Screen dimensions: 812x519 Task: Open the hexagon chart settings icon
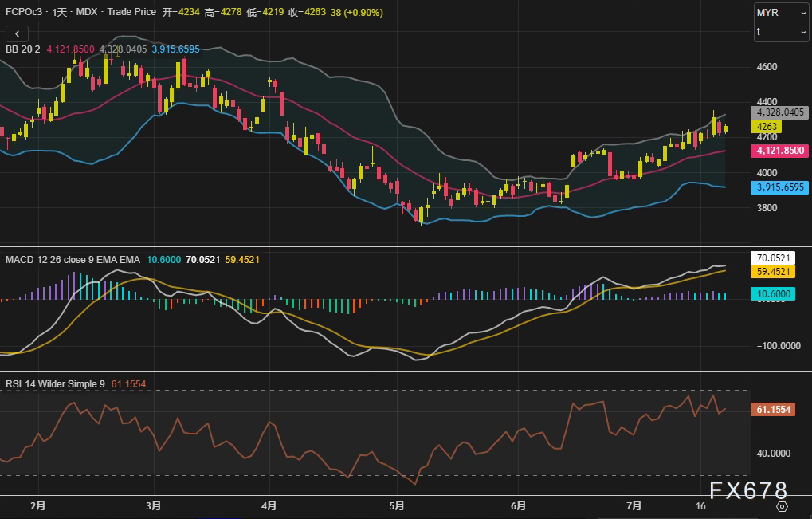click(782, 506)
